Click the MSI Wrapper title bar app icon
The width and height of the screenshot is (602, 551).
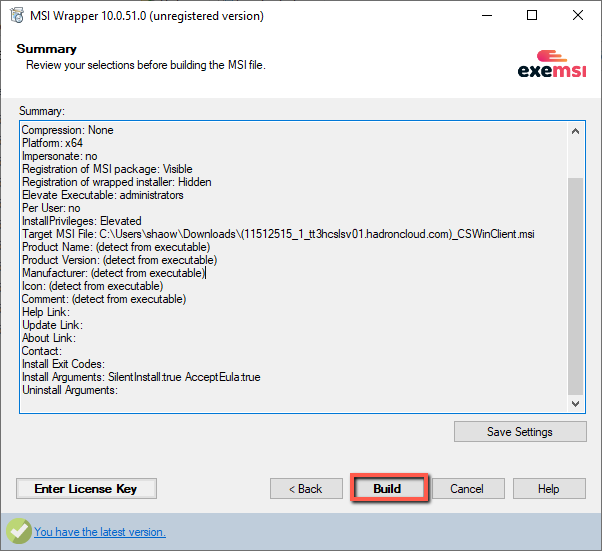(17, 16)
